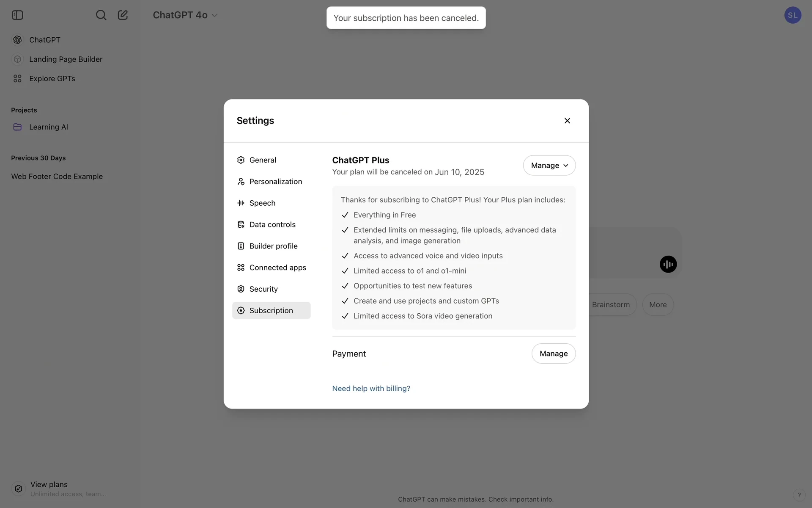The image size is (812, 508).
Task: Start a new chat with compose icon
Action: [x=123, y=15]
